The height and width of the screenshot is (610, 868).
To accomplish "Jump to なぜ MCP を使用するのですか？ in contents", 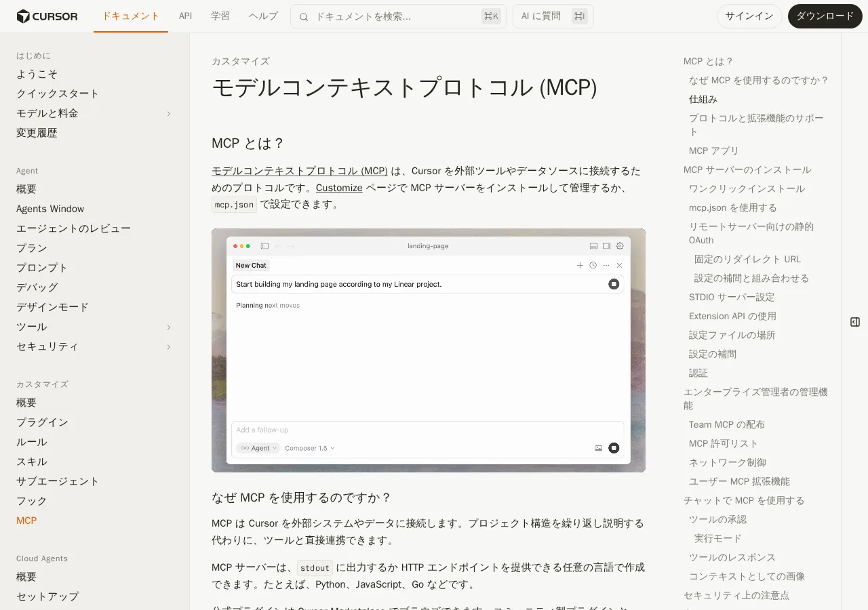I will tap(759, 81).
